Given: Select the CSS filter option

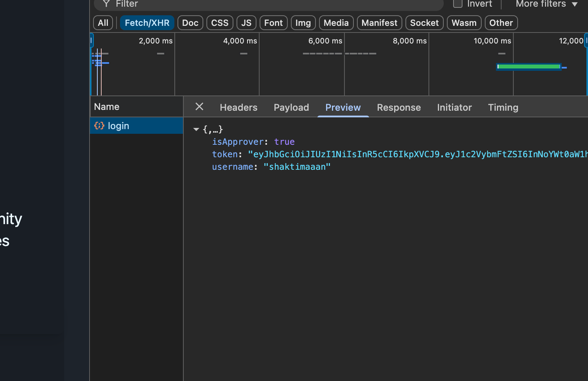Looking at the screenshot, I should (219, 23).
